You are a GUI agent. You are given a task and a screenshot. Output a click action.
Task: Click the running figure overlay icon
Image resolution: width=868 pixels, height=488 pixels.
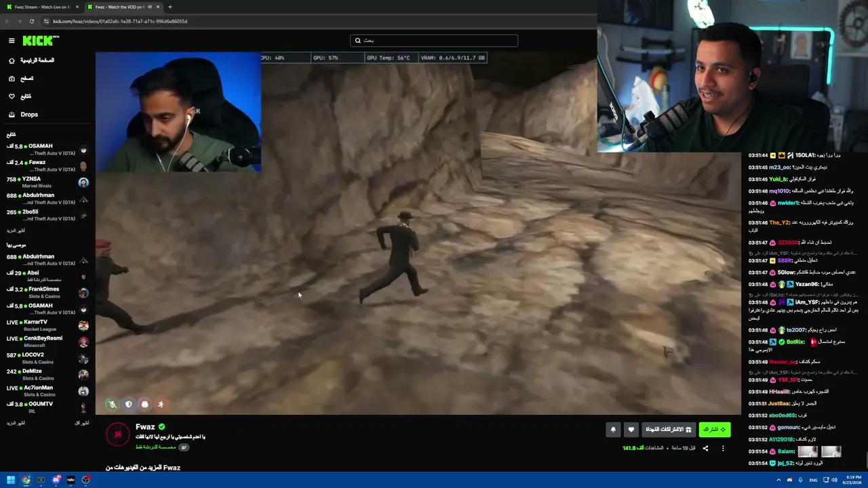[161, 405]
